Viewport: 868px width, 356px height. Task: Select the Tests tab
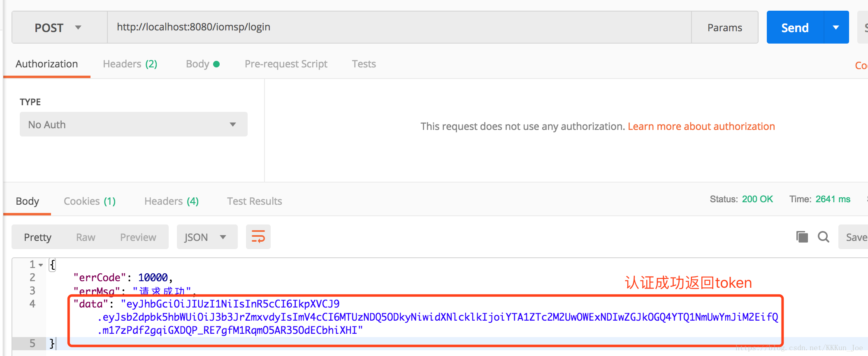tap(364, 64)
